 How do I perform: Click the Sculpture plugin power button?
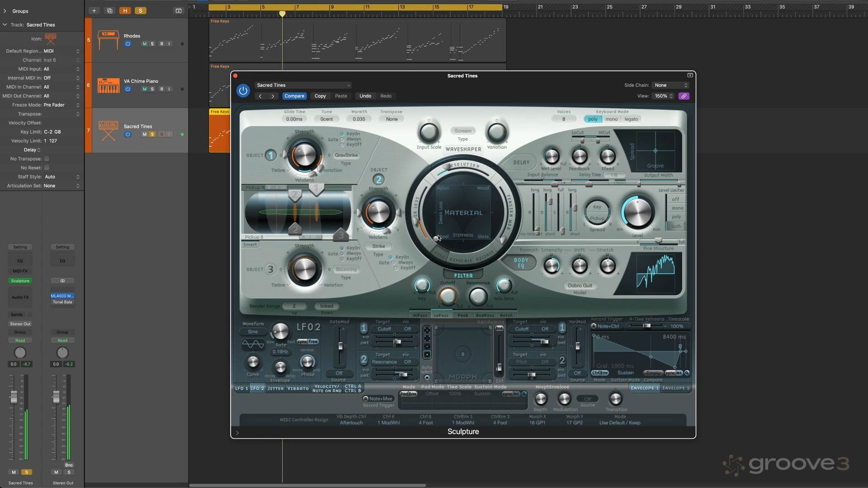pos(243,91)
